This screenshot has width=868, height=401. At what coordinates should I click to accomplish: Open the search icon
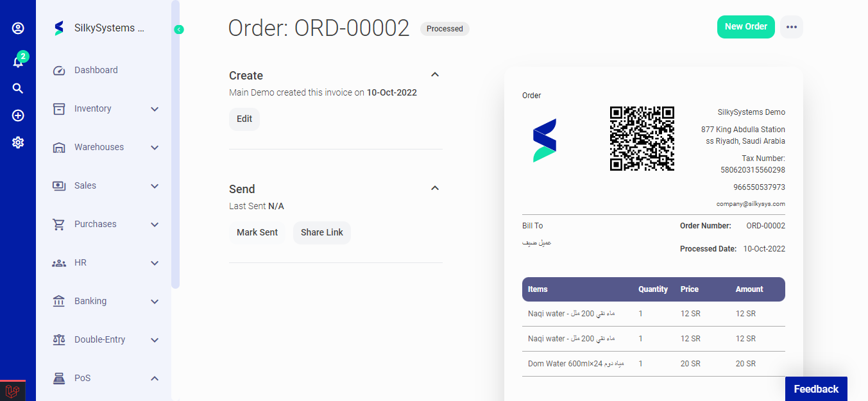tap(17, 88)
